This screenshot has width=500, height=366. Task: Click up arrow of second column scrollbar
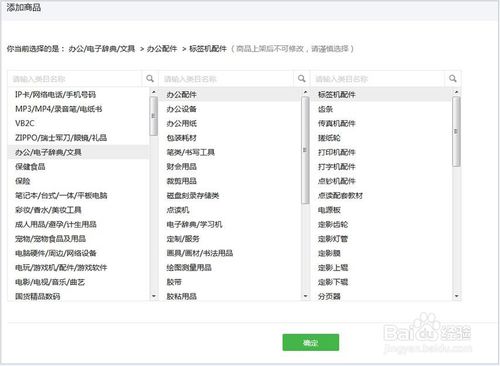305,92
